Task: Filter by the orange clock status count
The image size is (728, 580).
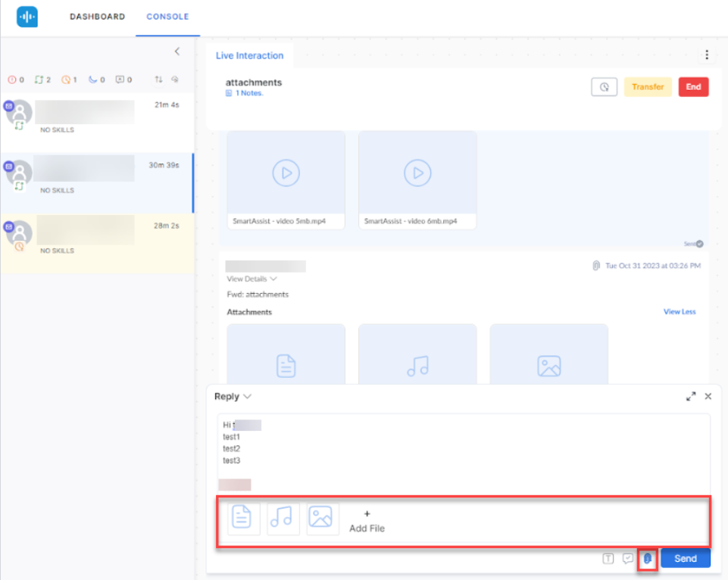Action: pyautogui.click(x=69, y=80)
